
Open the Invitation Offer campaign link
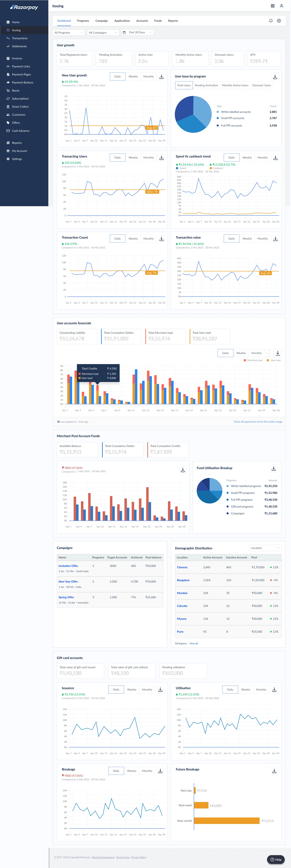[x=68, y=566]
